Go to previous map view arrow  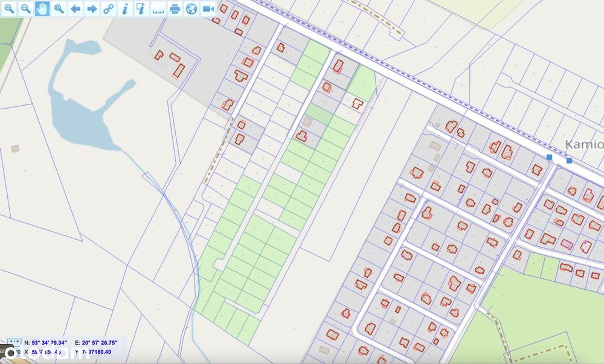75,8
